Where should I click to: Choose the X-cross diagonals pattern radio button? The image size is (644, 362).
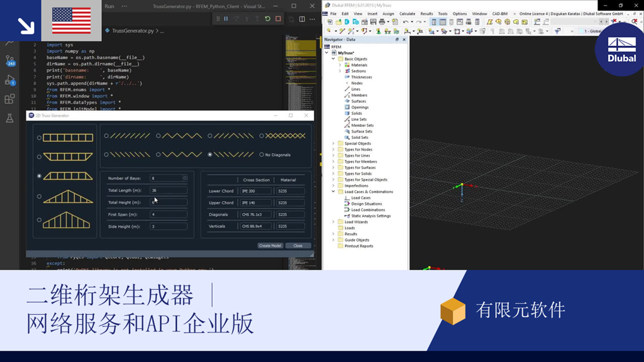point(262,136)
